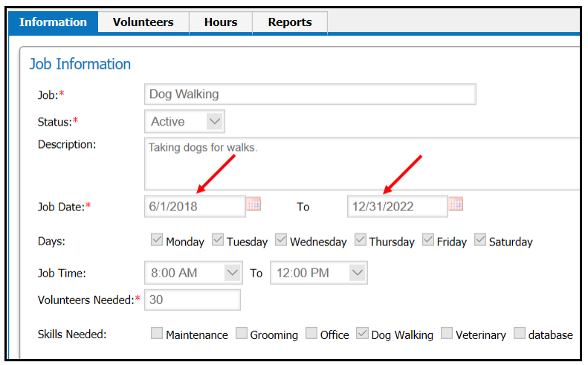
Task: Click the end date field 12/31/2022
Action: [398, 207]
